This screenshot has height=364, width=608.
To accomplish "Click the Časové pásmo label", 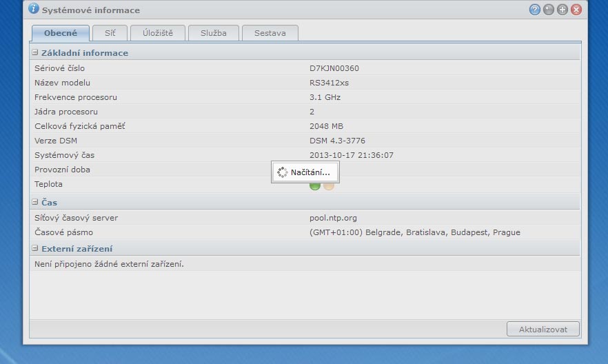I will click(63, 232).
